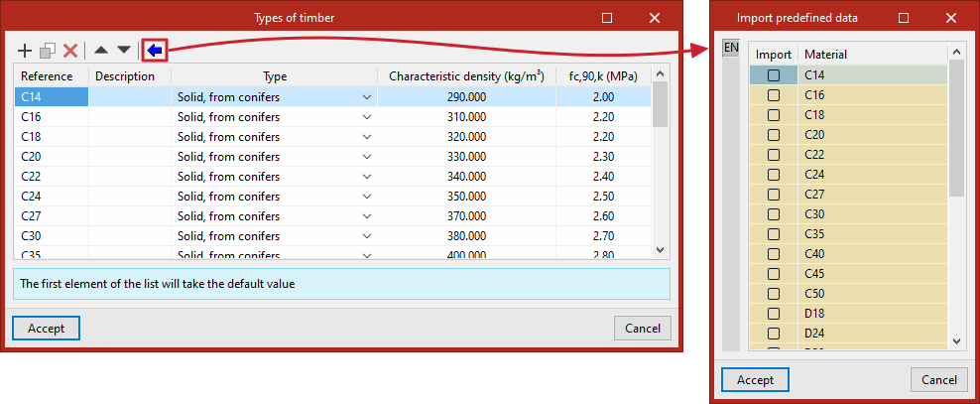The width and height of the screenshot is (980, 404).
Task: Click fc,90,k value 2.00 for C14
Action: 603,97
